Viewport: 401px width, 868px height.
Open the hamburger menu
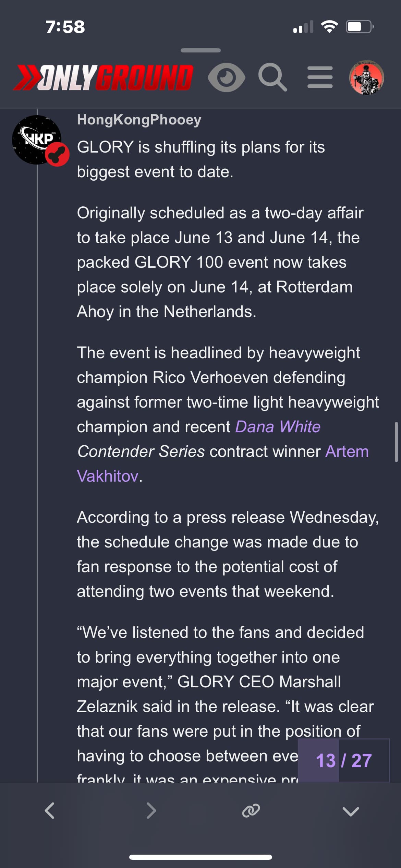[x=320, y=77]
